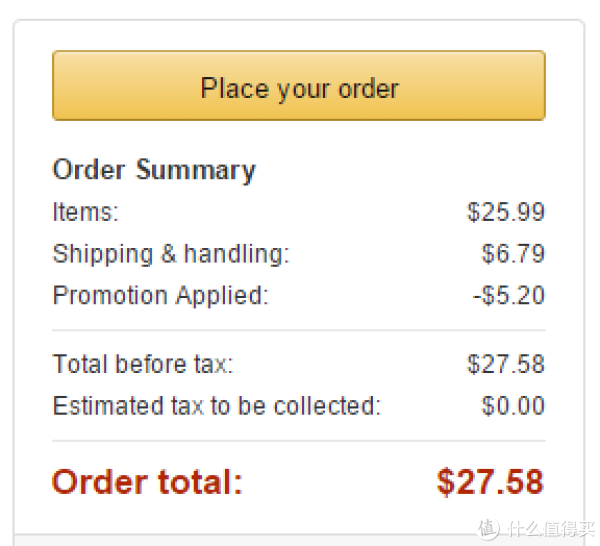Click the $6.79 shipping amount

point(513,253)
